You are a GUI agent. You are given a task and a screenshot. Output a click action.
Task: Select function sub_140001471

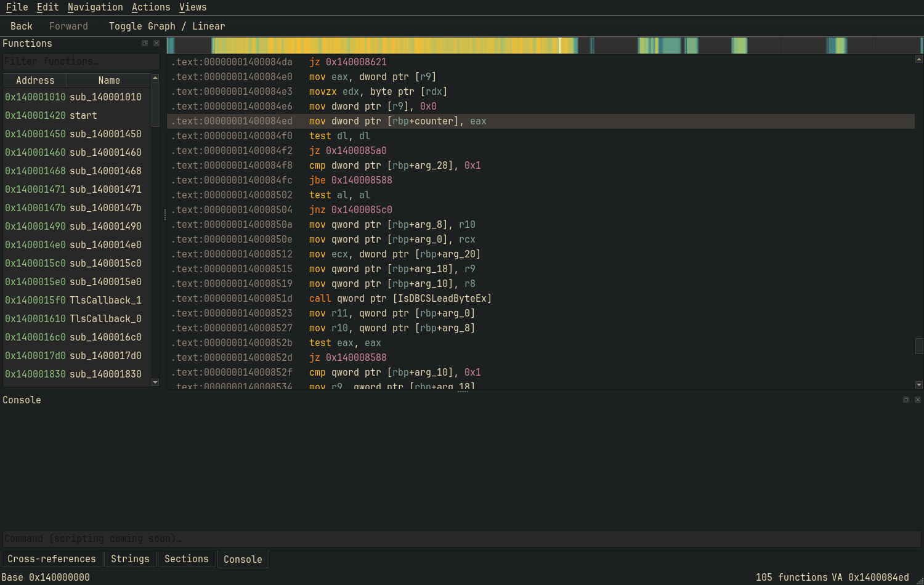click(x=77, y=190)
